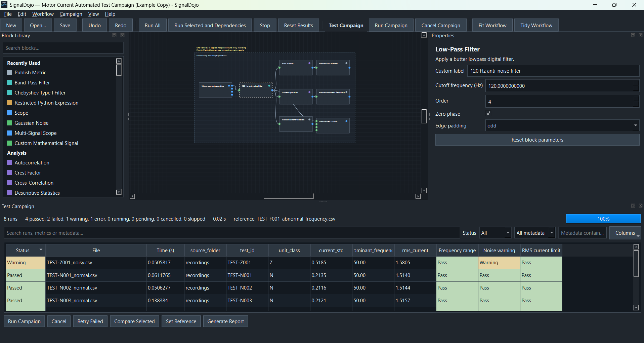This screenshot has width=644, height=343.
Task: Click the Chebyshev Type I Filter icon
Action: 10,93
